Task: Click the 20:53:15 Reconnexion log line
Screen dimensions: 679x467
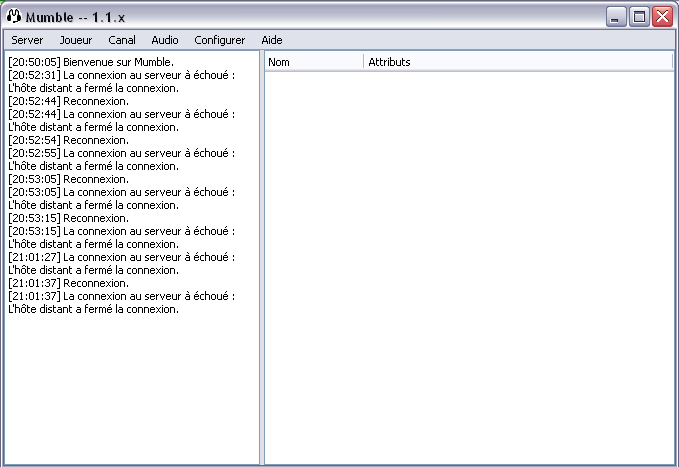Action: pos(68,218)
